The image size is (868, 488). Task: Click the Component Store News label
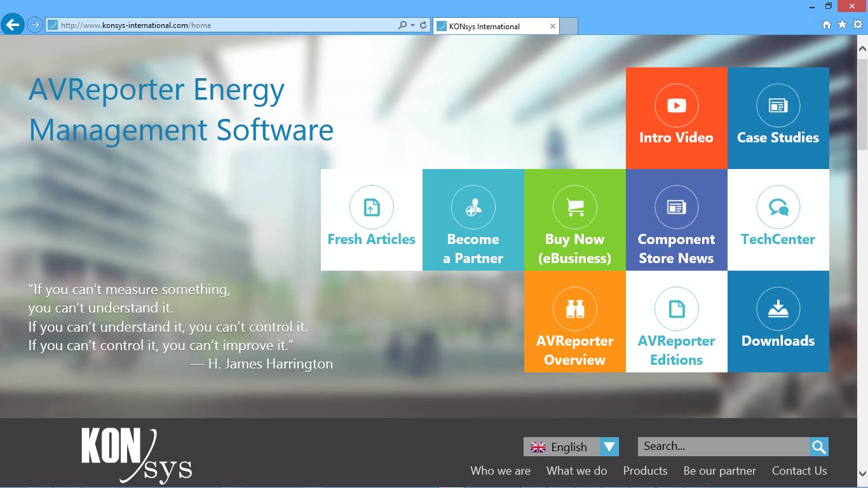(x=676, y=248)
